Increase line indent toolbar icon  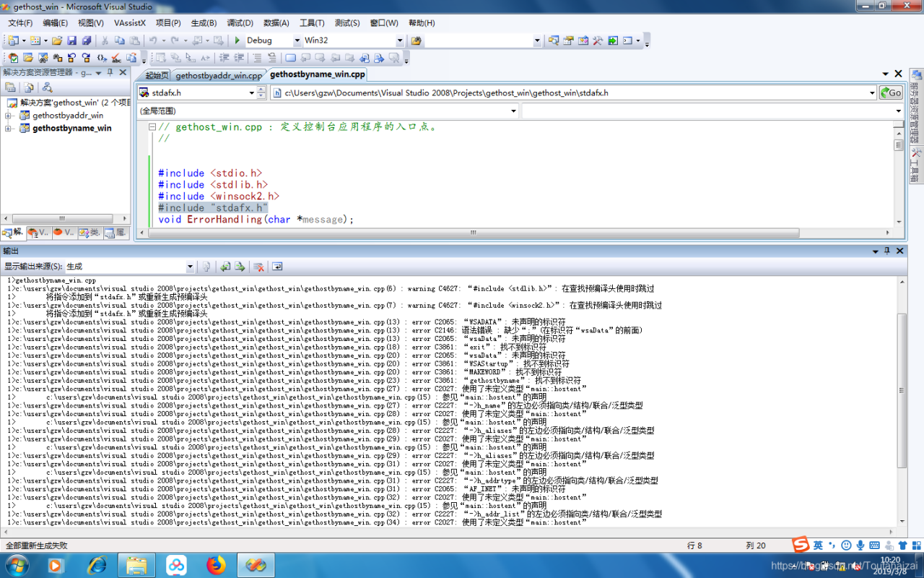pyautogui.click(x=238, y=58)
